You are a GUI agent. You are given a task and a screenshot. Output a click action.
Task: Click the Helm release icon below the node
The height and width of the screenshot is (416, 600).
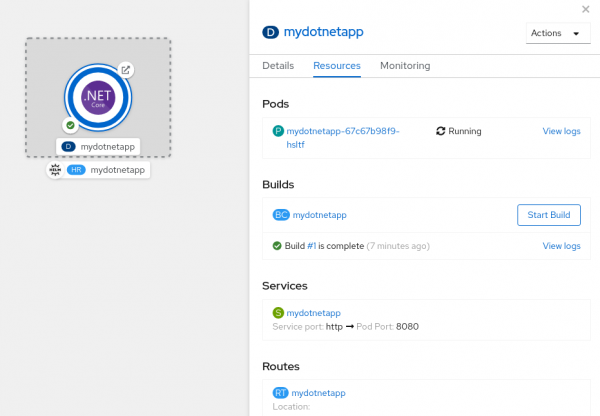point(56,170)
